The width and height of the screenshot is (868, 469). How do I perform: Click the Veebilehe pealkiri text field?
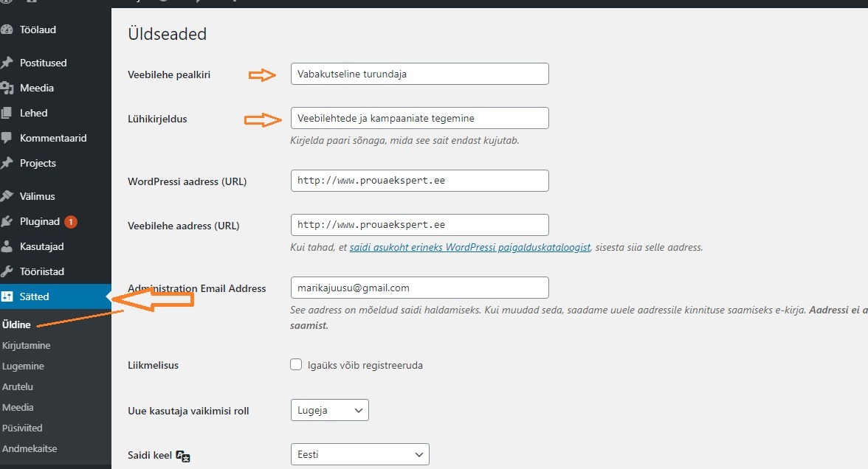[419, 74]
